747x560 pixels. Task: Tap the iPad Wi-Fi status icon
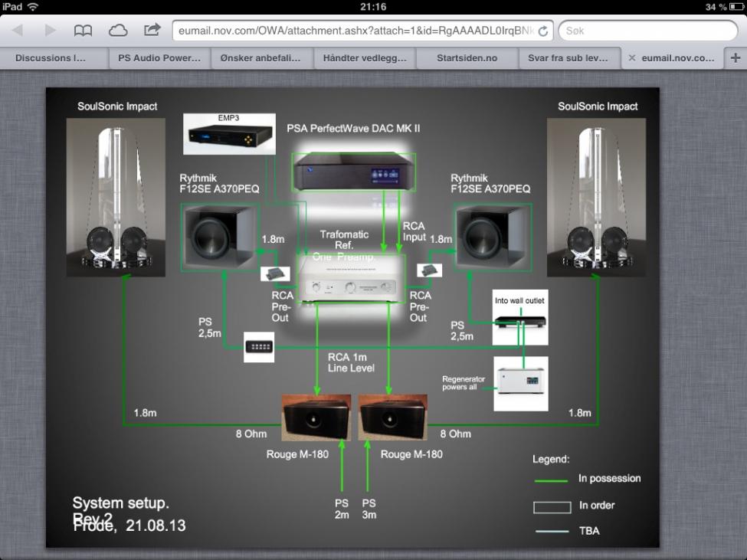tap(33, 7)
